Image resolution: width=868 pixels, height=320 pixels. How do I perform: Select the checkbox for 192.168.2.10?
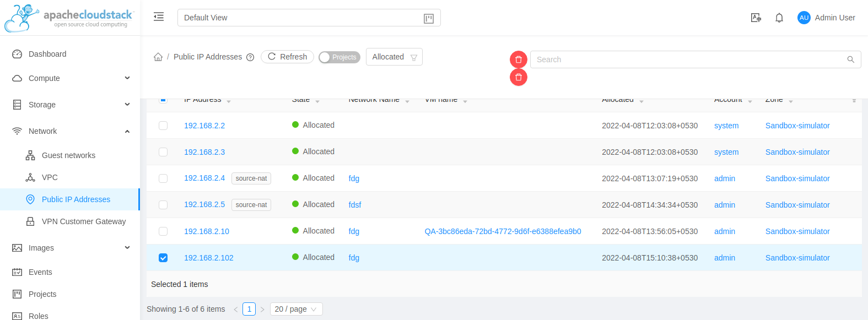[x=163, y=231]
